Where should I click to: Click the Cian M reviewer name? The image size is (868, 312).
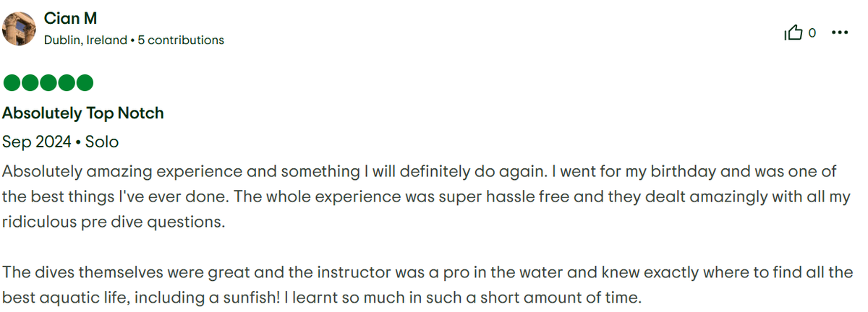click(x=70, y=18)
